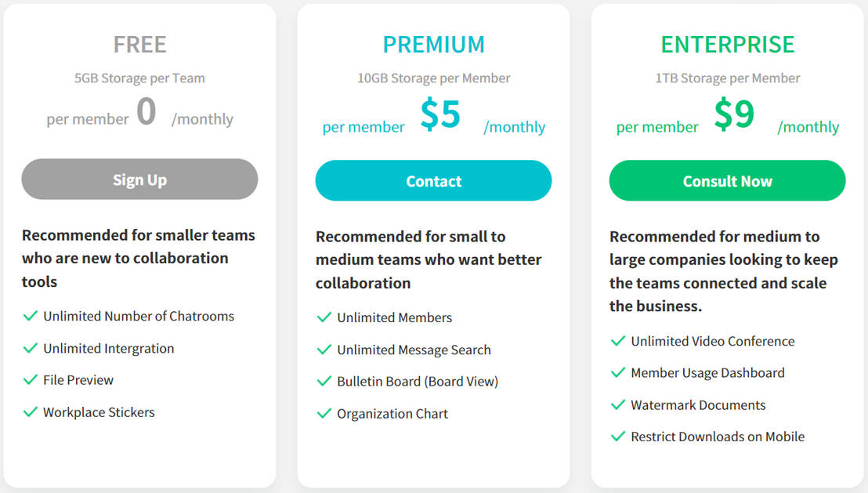Click checkmark beside Workplace Stickers

[x=31, y=412]
